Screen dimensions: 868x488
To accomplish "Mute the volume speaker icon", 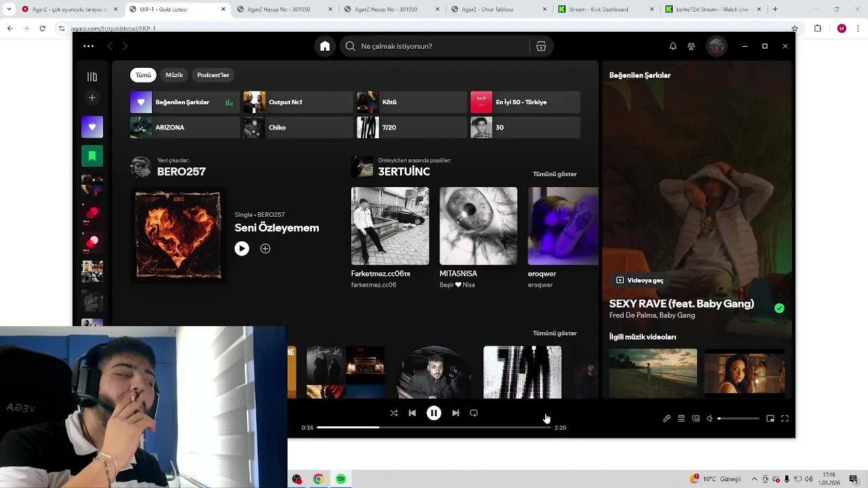I will [x=709, y=419].
